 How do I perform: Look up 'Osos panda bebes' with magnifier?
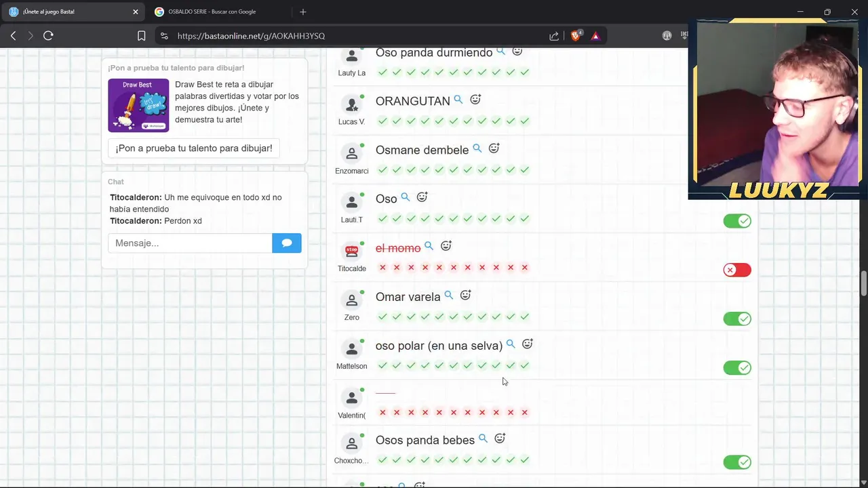pyautogui.click(x=483, y=439)
